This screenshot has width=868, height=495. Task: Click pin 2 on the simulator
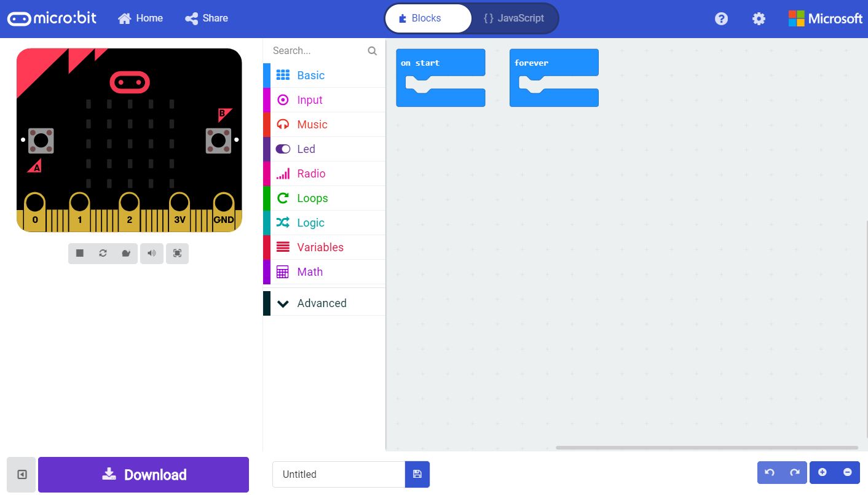129,212
